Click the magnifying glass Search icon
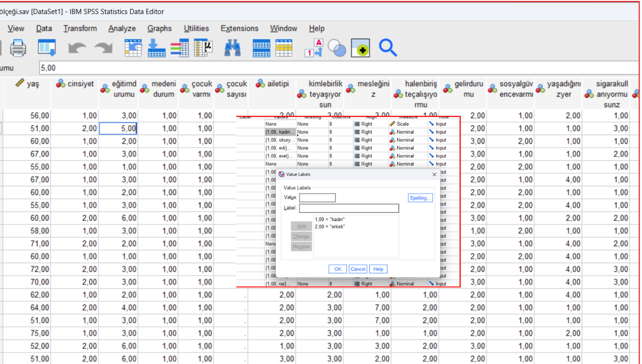The height and width of the screenshot is (364, 642). [x=387, y=47]
